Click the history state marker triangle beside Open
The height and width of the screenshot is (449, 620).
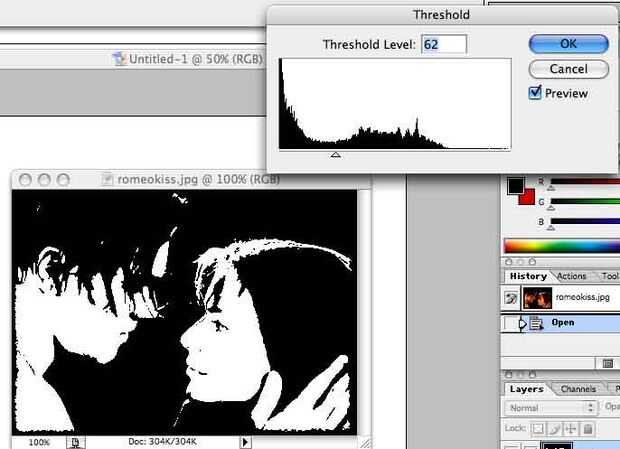pos(522,324)
